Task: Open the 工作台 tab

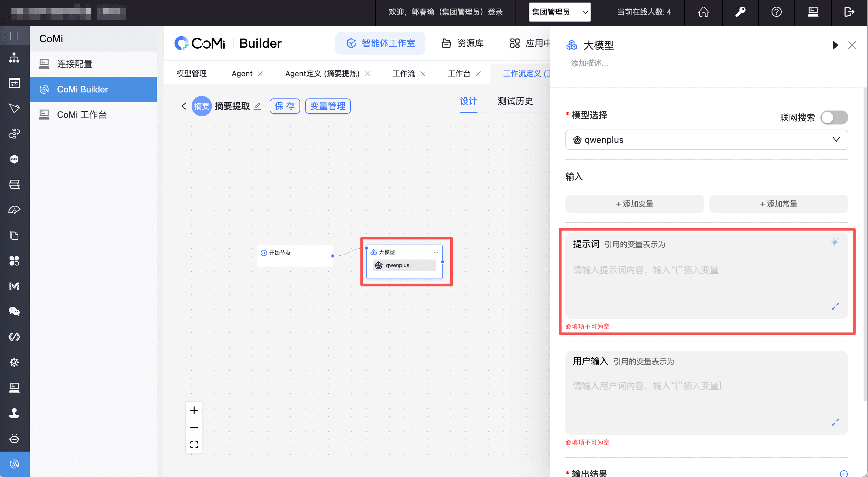Action: coord(459,74)
